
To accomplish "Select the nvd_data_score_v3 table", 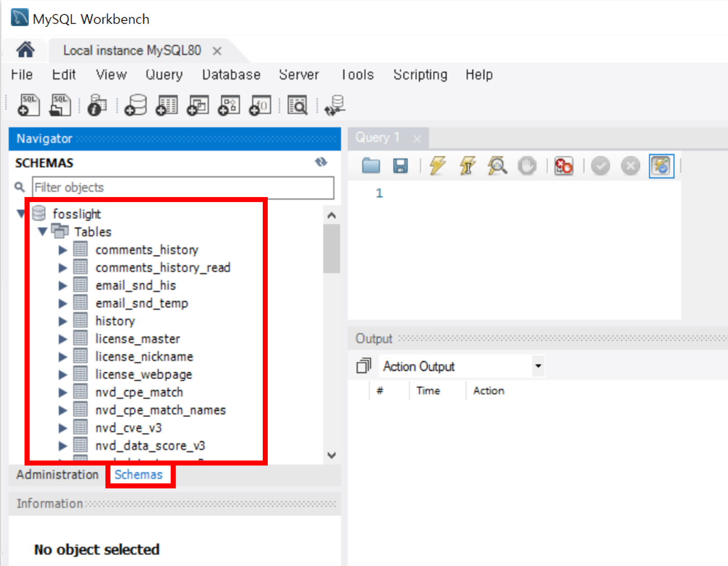I will coord(150,446).
